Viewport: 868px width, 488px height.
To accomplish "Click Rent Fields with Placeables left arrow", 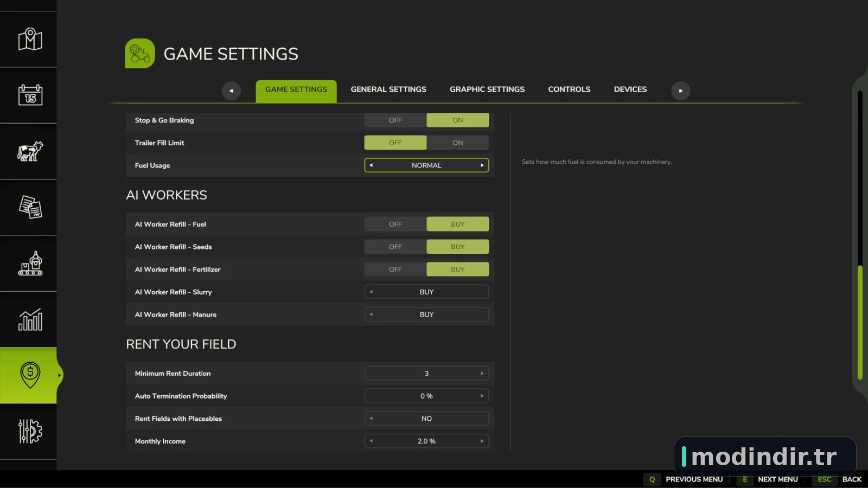I will [x=371, y=419].
